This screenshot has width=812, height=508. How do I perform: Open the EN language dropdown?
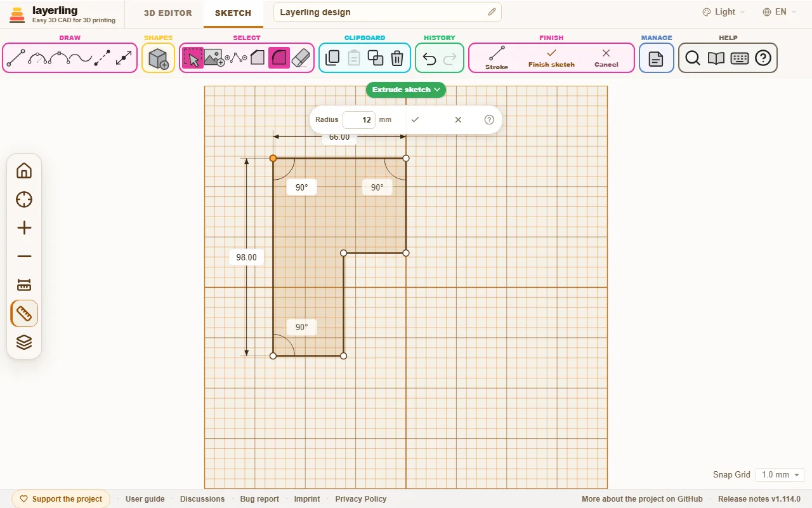click(x=780, y=12)
